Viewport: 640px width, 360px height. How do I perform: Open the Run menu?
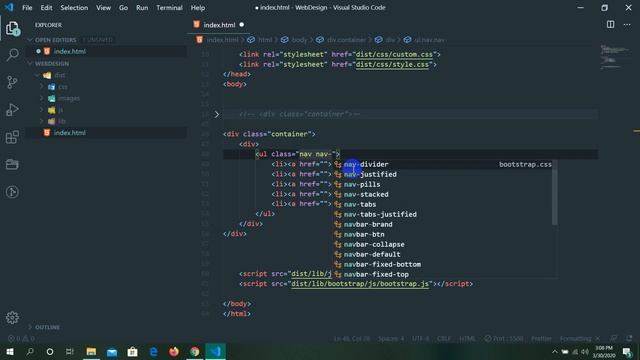[142, 8]
